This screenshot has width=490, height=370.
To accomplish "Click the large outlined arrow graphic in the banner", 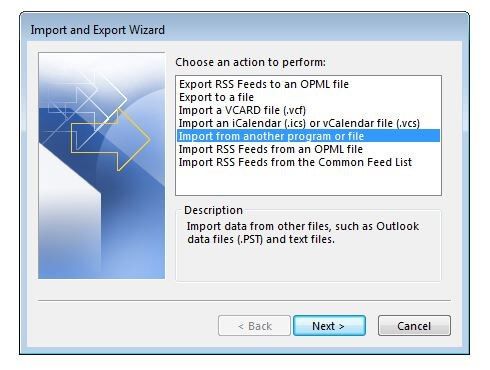I will click(111, 140).
